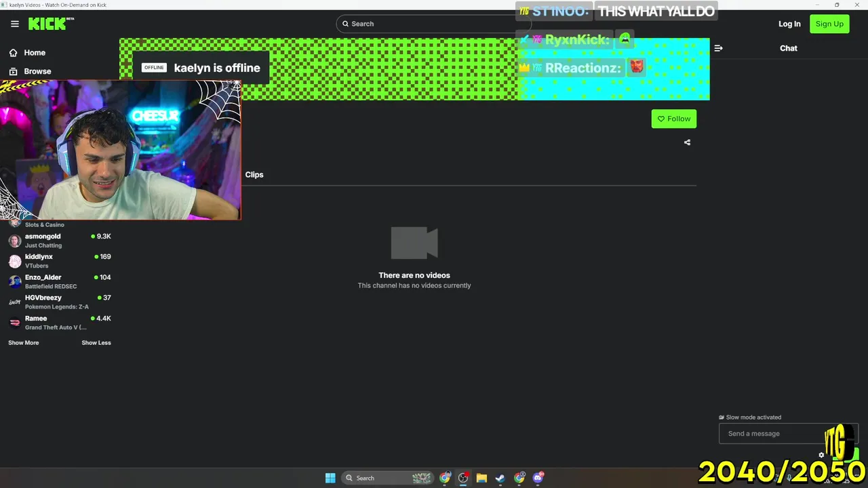Click asmongold's avatar

tap(15, 241)
